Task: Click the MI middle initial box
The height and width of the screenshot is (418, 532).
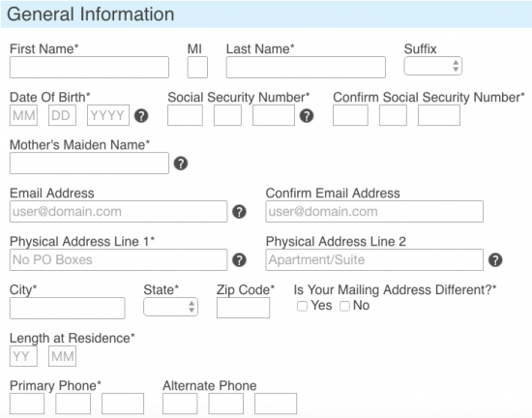Action: pos(197,67)
